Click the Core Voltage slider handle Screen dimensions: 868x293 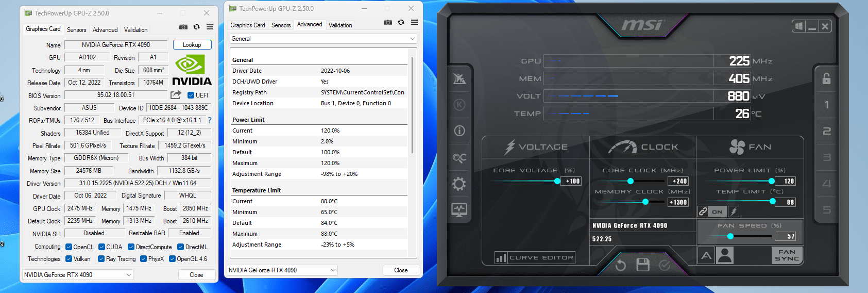[x=557, y=181]
